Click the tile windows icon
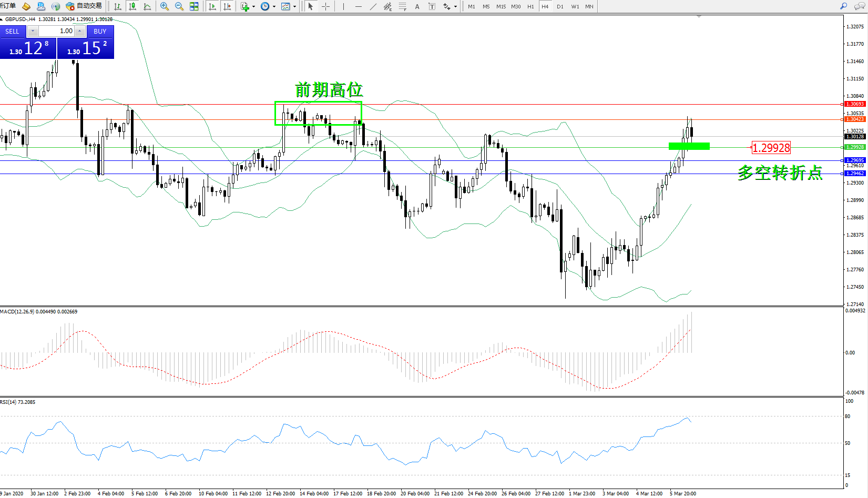Screen dimensions: 868x498 (x=194, y=6)
